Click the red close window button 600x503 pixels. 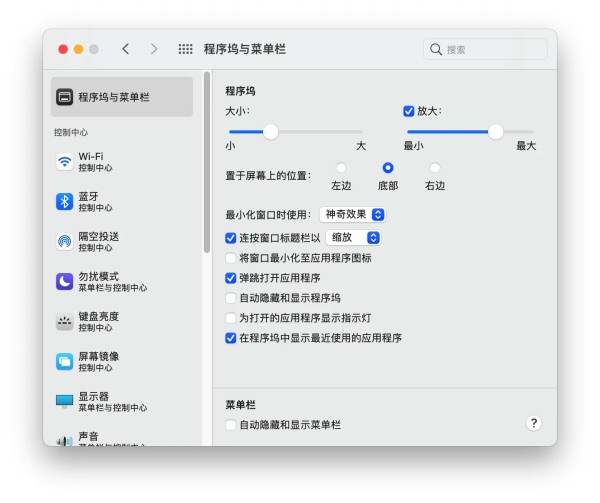click(x=63, y=49)
